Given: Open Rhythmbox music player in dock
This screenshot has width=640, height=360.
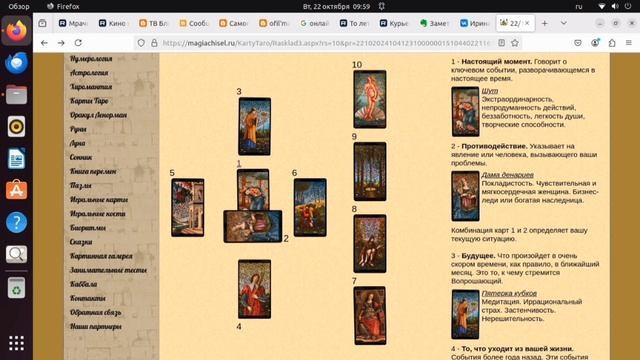Looking at the screenshot, I should 16,127.
